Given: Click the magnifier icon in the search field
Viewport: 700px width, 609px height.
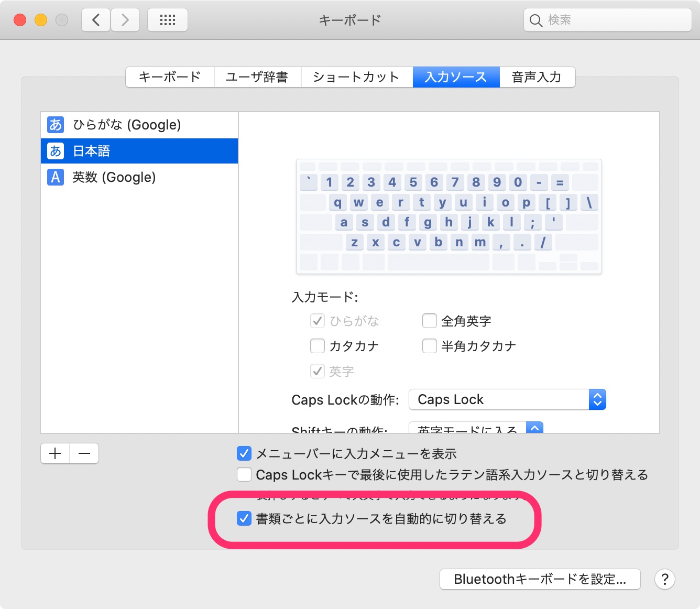Looking at the screenshot, I should click(x=535, y=20).
